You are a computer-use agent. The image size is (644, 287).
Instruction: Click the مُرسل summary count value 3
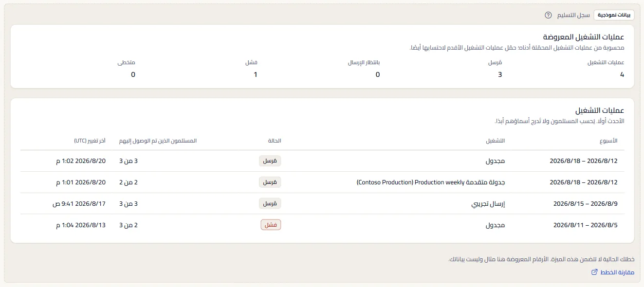500,74
